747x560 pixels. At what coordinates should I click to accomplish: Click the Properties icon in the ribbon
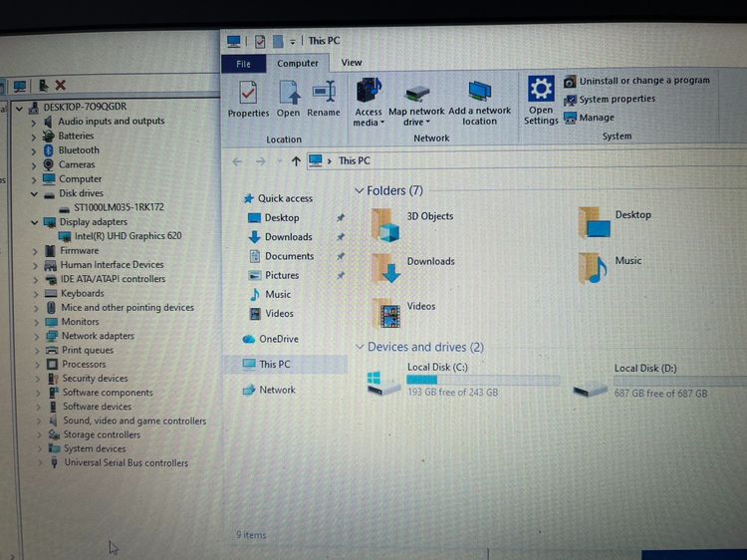tap(248, 99)
